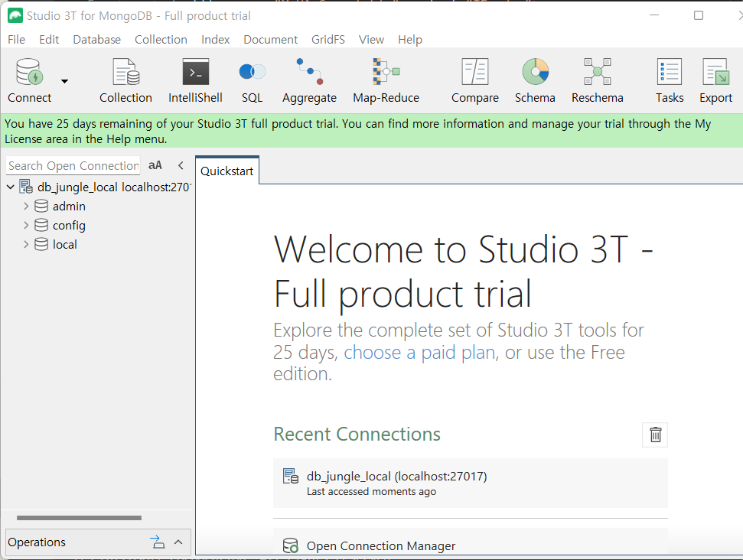743x560 pixels.
Task: Select the admin database icon
Action: pyautogui.click(x=41, y=206)
